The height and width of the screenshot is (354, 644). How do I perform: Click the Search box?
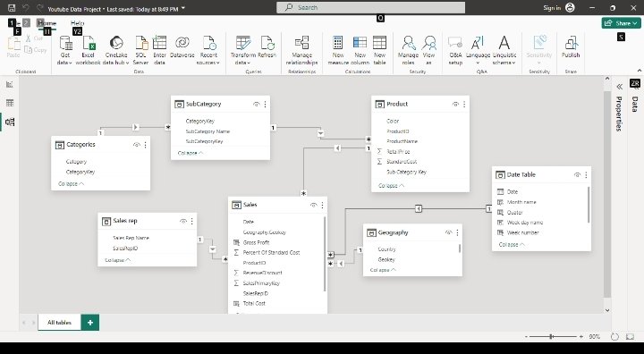(371, 7)
